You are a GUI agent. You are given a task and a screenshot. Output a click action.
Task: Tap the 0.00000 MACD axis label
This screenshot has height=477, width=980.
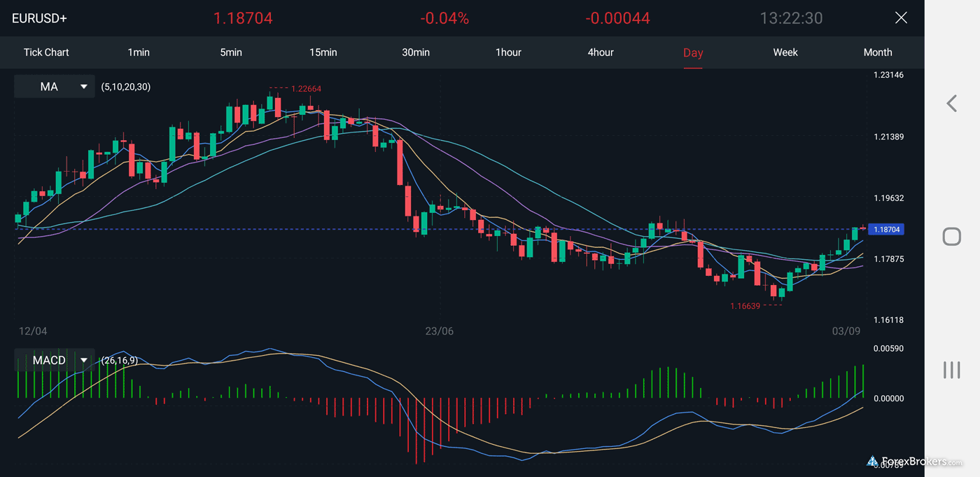[889, 399]
